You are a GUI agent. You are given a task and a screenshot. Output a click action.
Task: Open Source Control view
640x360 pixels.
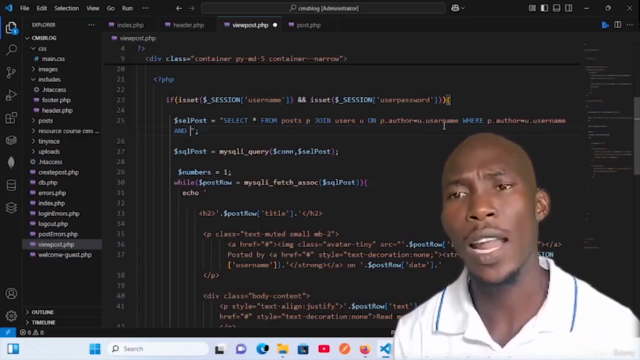11,73
